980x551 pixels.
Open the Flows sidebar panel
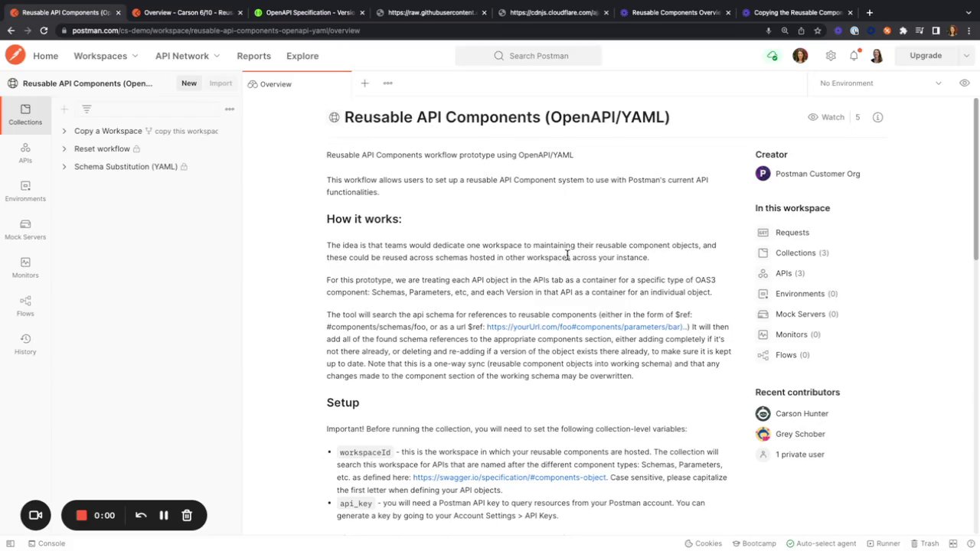25,306
